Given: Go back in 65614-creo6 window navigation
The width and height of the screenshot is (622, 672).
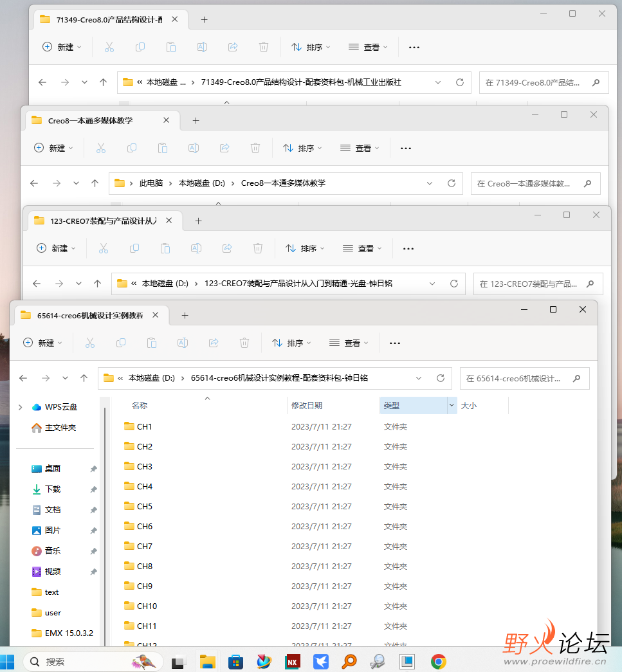Looking at the screenshot, I should tap(23, 378).
